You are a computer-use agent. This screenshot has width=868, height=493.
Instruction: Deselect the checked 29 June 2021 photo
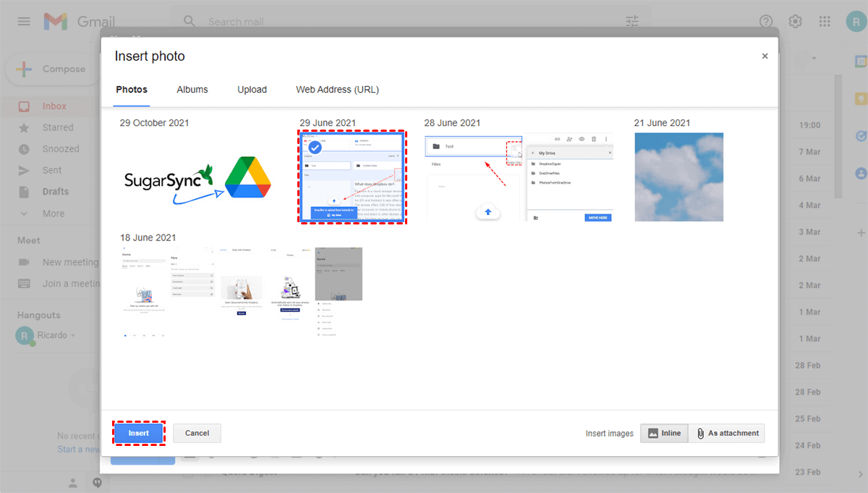(x=352, y=177)
